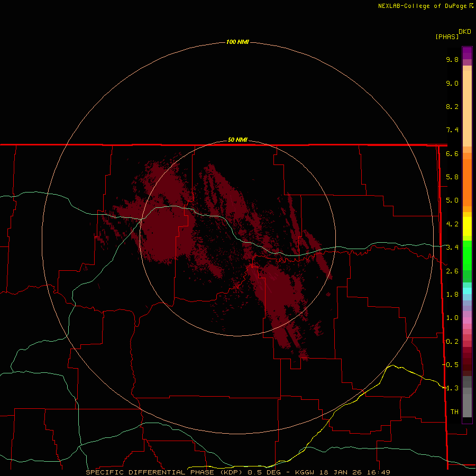Click the bright green swatch in the legend
The height and width of the screenshot is (476, 476).
pyautogui.click(x=467, y=255)
